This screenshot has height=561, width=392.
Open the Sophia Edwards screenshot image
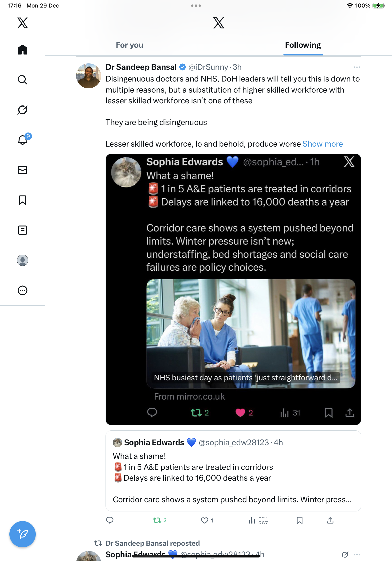pyautogui.click(x=233, y=289)
